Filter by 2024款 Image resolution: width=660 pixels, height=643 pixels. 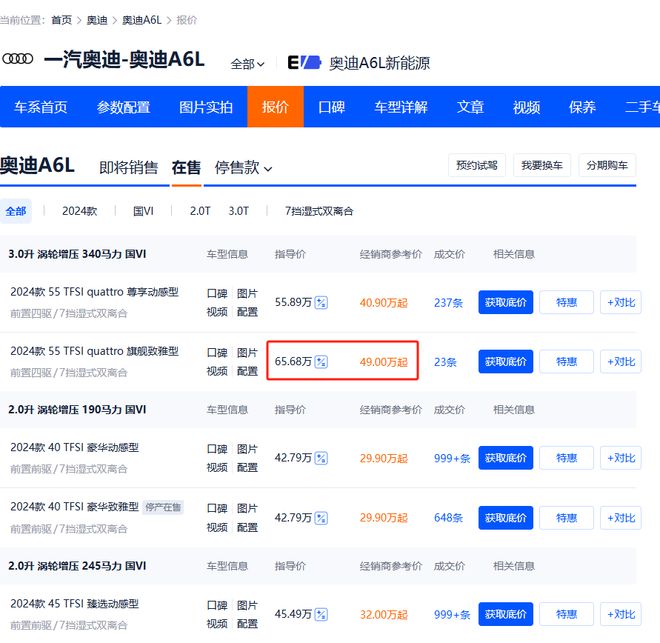point(80,211)
